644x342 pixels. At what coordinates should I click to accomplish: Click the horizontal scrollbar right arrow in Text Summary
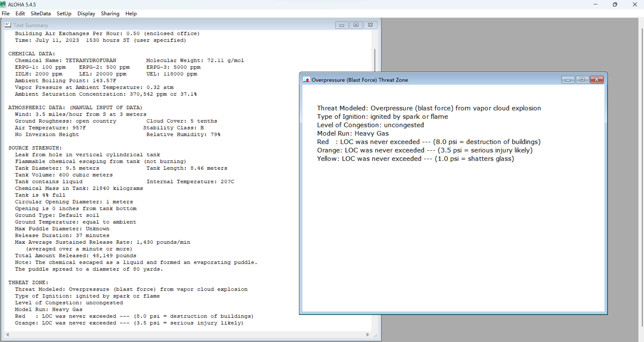pyautogui.click(x=368, y=335)
